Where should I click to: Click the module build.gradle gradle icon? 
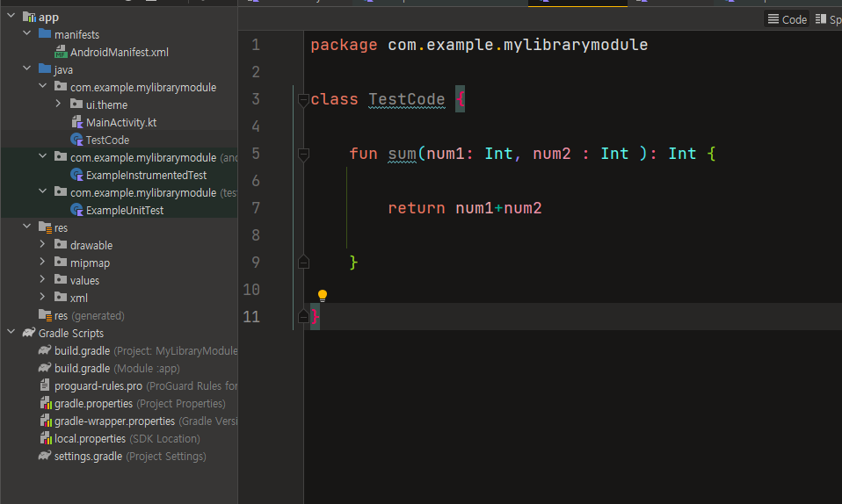[45, 368]
